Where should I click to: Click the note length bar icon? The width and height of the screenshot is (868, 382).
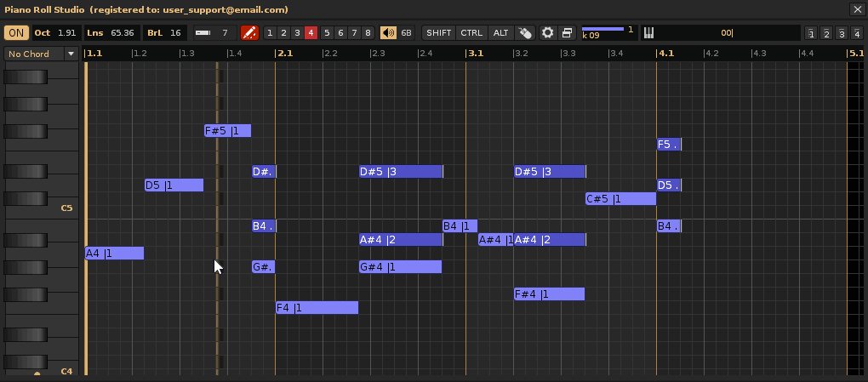[203, 33]
